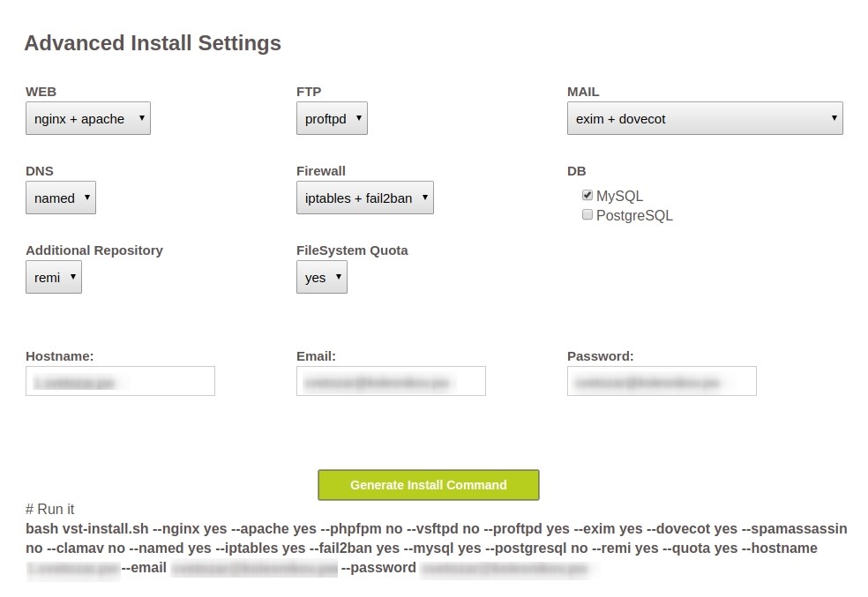Click the Advanced Install Settings heading
The image size is (868, 597).
(x=153, y=43)
